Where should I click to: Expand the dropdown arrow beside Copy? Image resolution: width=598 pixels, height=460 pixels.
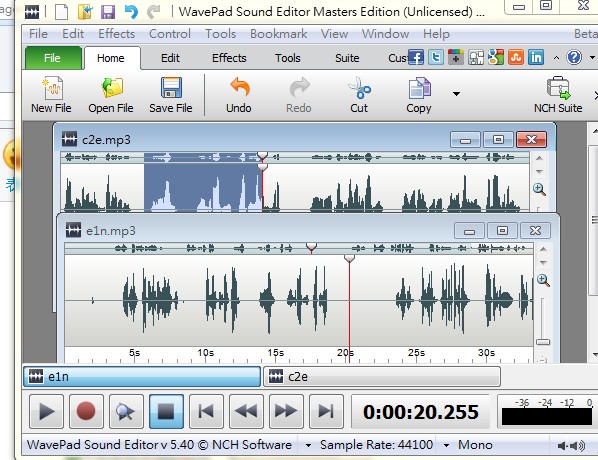[x=456, y=93]
